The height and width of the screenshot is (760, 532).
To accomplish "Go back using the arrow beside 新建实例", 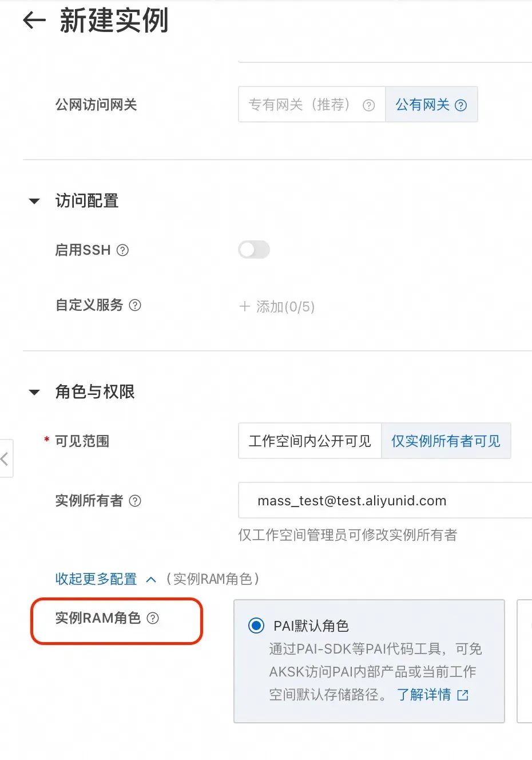I will click(34, 21).
